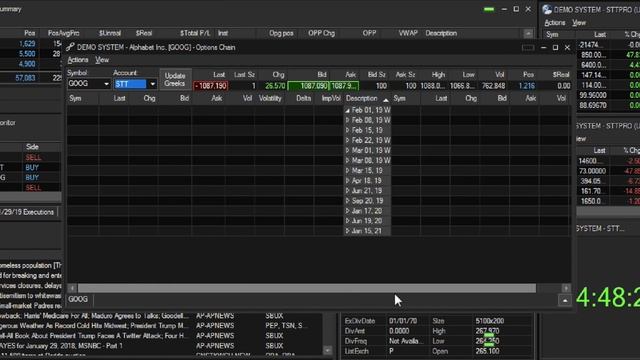Click the Size 5100x200 value
The width and height of the screenshot is (640, 360).
tap(490, 321)
